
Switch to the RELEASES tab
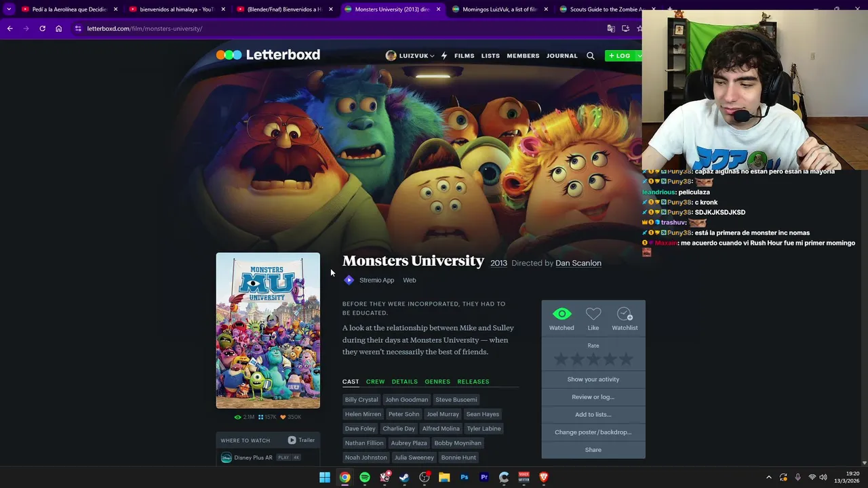(x=473, y=382)
